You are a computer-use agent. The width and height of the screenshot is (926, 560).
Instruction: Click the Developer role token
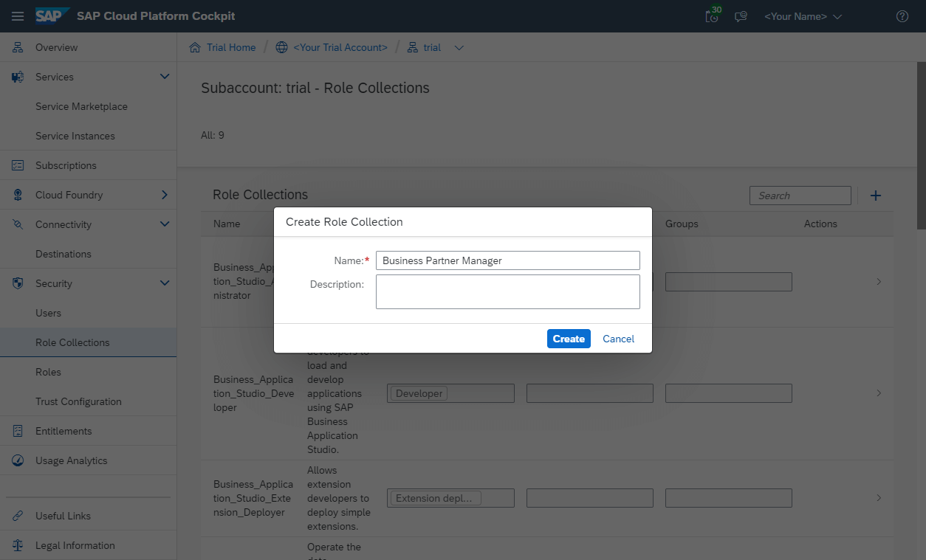click(419, 393)
